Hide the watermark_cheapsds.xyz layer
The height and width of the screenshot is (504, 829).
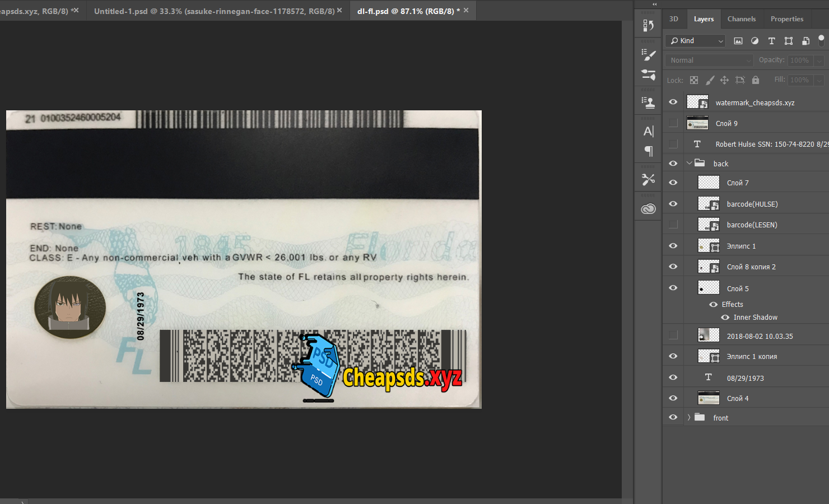[673, 102]
